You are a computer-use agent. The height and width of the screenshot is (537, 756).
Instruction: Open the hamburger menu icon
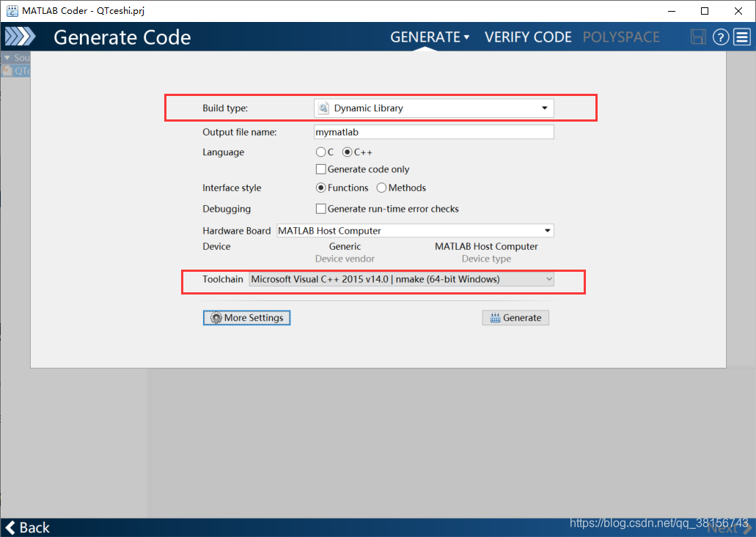pyautogui.click(x=742, y=37)
